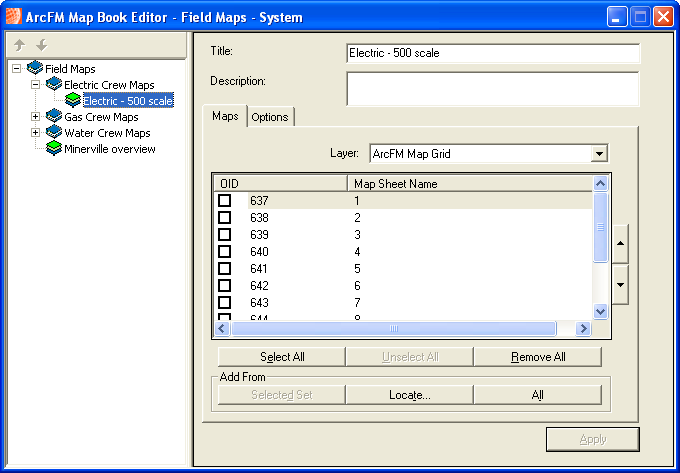
Task: Click the Select All button
Action: point(282,357)
